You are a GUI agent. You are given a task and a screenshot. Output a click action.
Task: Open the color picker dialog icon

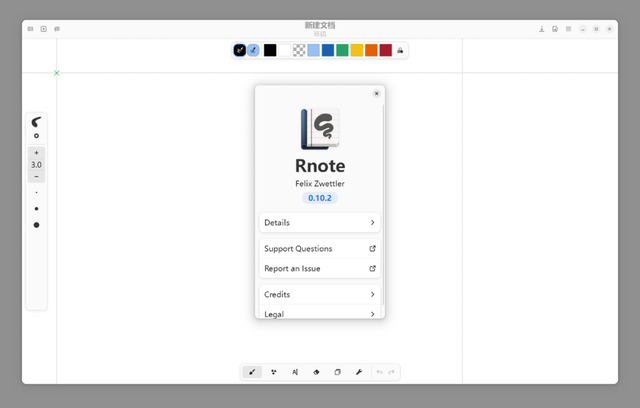click(x=400, y=50)
